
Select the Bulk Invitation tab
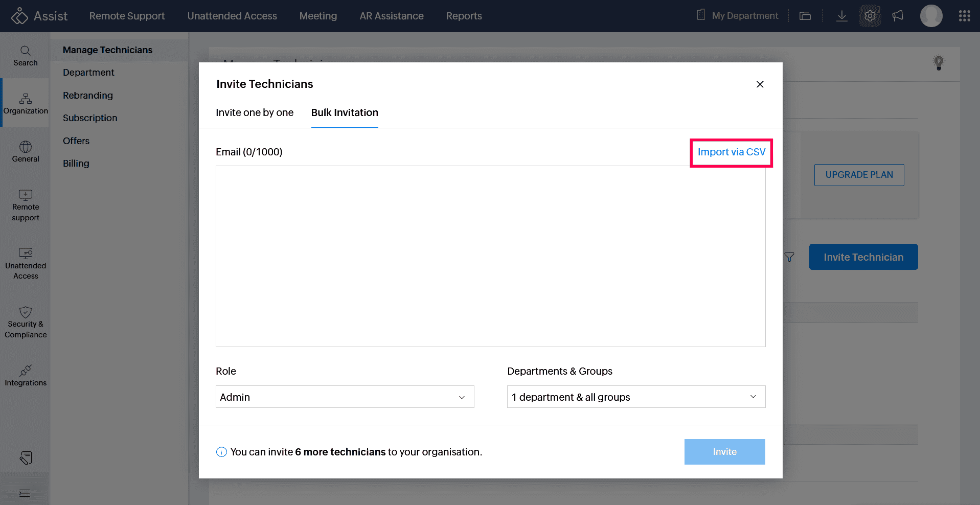345,112
